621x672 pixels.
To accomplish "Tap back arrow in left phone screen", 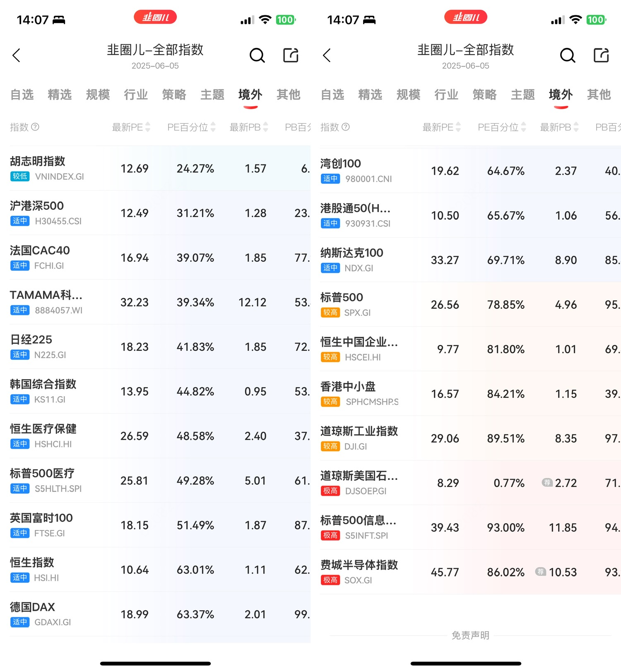I will coord(17,55).
